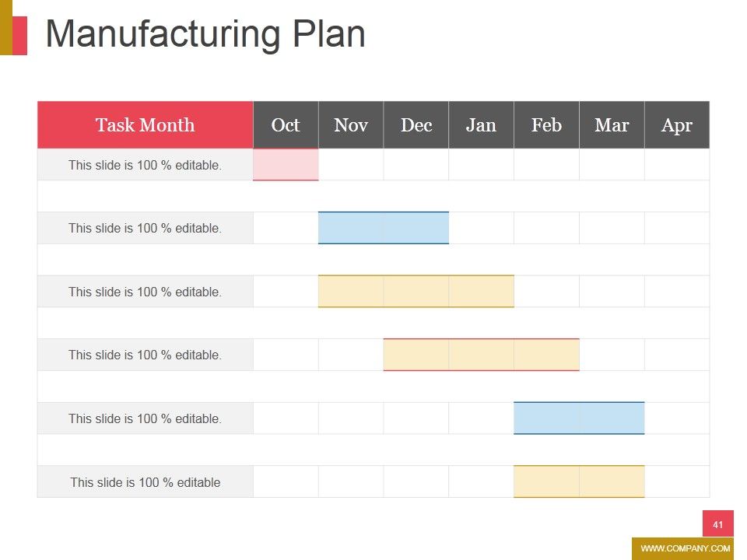Screen dimensions: 747x560
Task: Click the blue Nov–Dec timeline bar
Action: [x=384, y=228]
